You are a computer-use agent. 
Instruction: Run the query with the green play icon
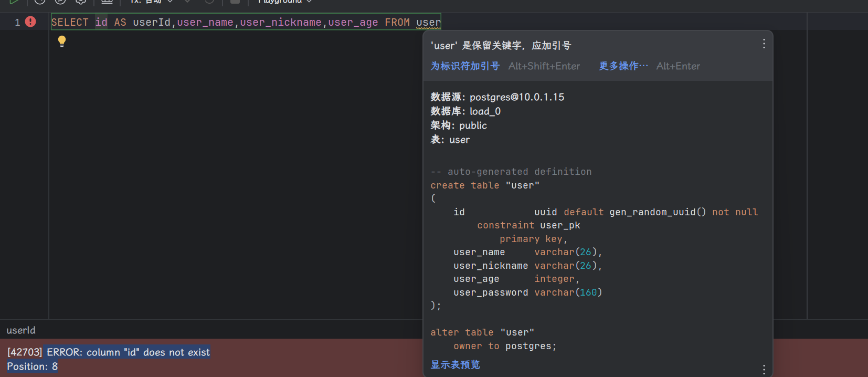(x=14, y=2)
